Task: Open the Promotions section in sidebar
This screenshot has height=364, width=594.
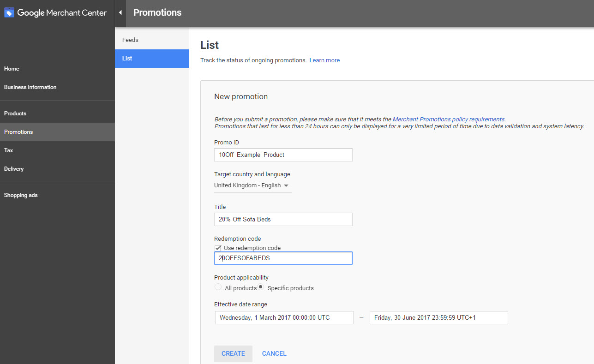Action: [x=18, y=131]
